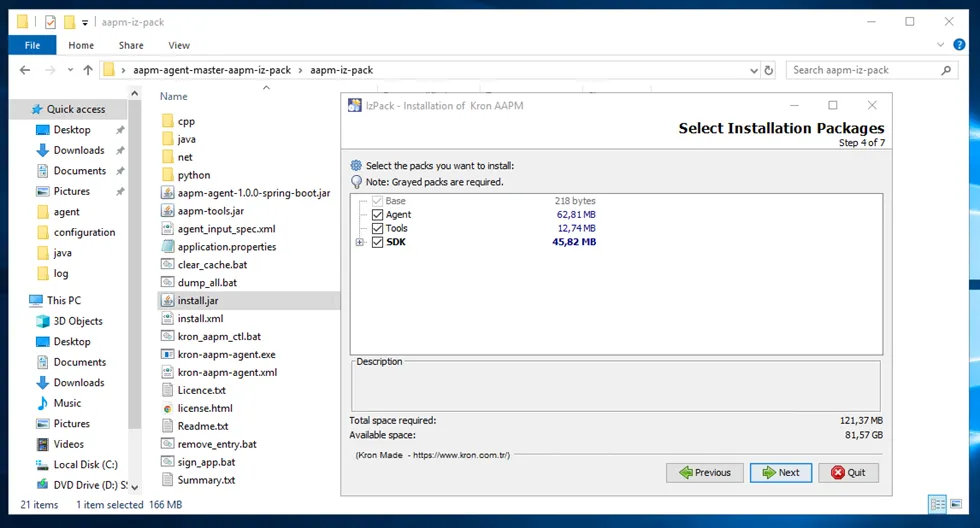Open the log folder in sidebar
The image size is (980, 528).
pos(61,274)
